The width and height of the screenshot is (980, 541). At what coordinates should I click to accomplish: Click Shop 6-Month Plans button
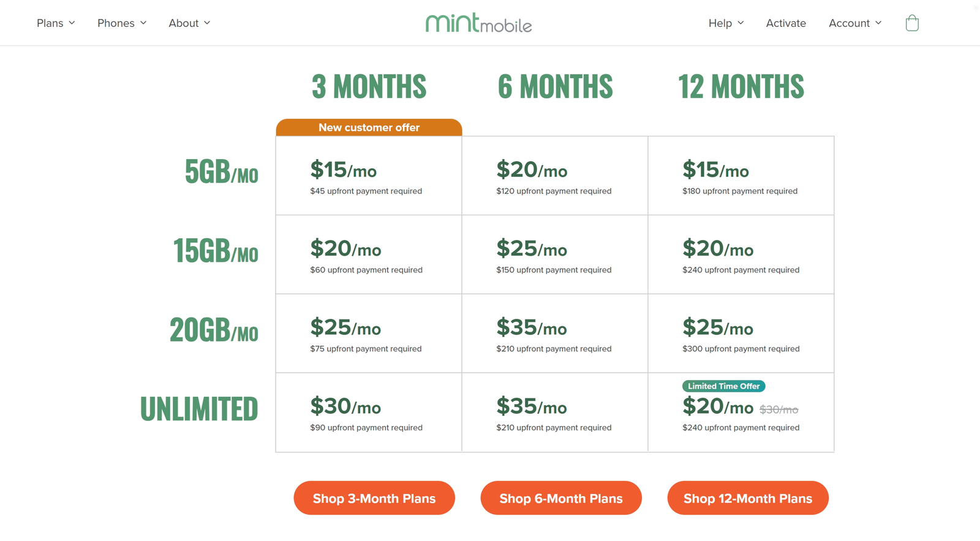point(561,498)
